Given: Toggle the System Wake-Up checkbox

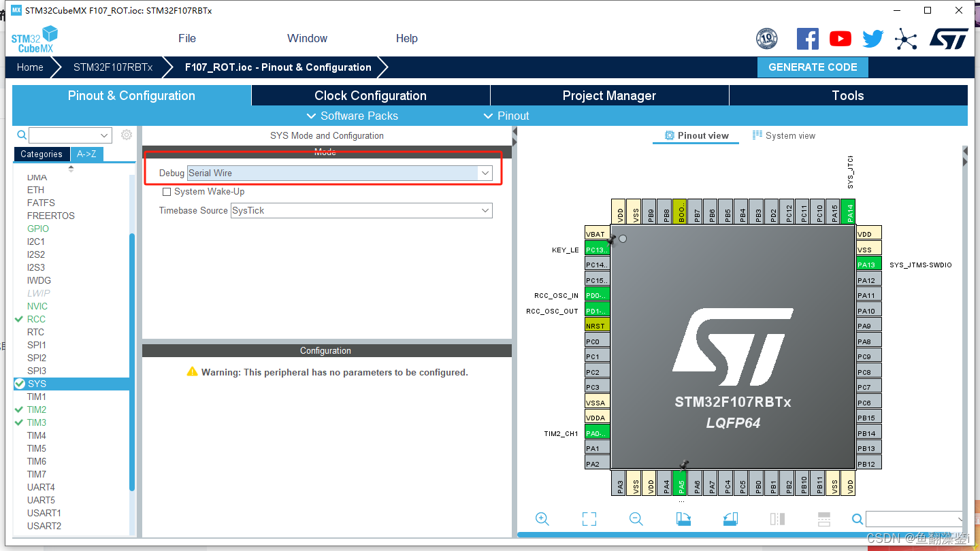Looking at the screenshot, I should pos(167,192).
